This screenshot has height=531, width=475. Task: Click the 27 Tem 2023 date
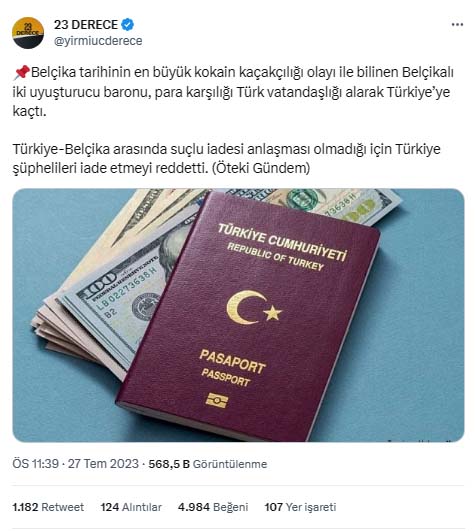pos(103,464)
